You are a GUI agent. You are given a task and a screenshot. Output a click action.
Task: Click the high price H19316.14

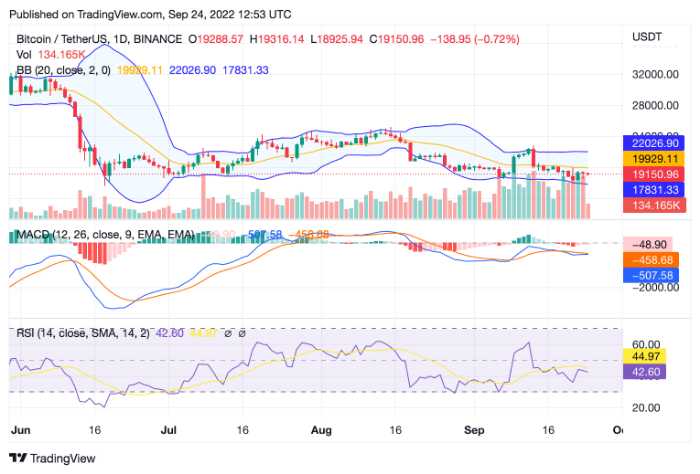277,39
